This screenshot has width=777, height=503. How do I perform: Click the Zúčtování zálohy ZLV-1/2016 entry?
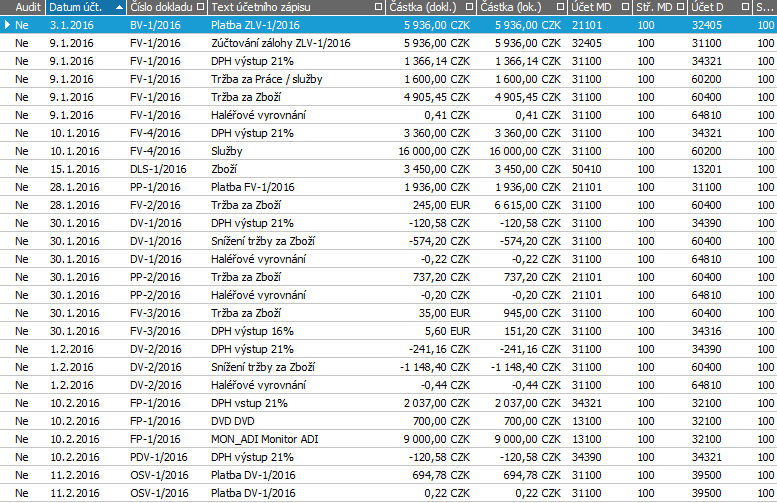click(280, 43)
